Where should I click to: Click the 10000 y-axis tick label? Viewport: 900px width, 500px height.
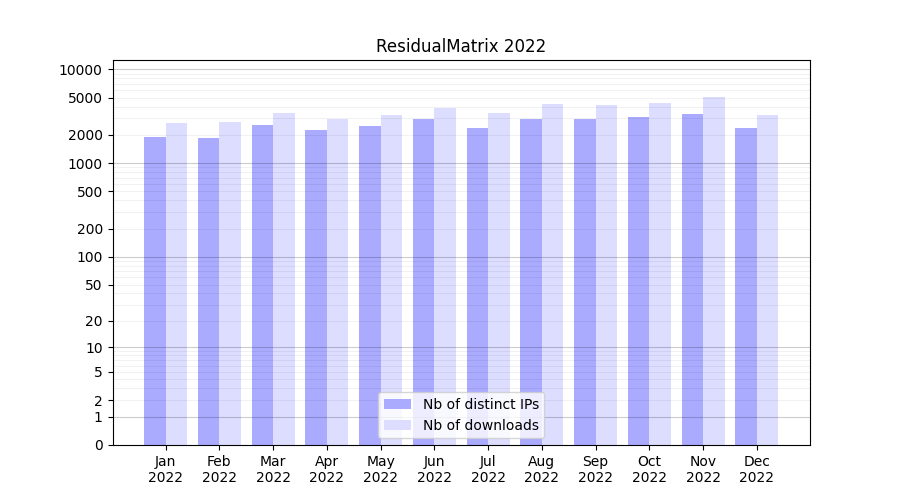click(80, 70)
